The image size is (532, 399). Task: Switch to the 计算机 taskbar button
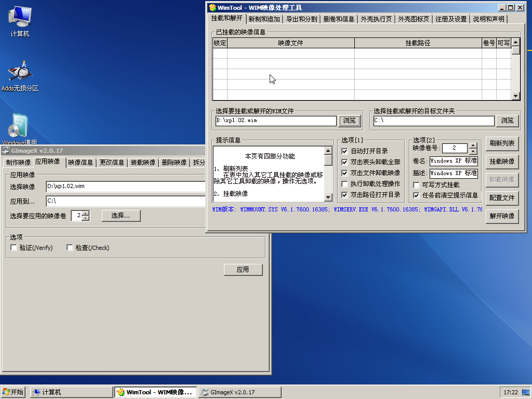click(71, 392)
